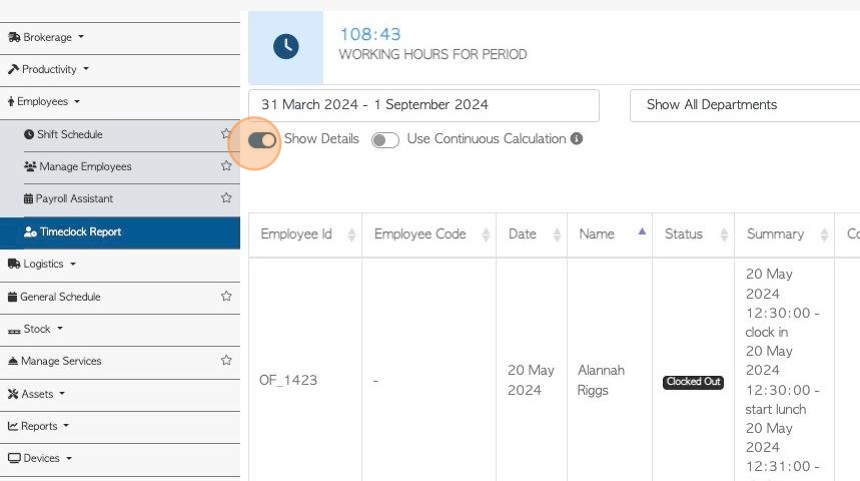The image size is (860, 481).
Task: Sort table by Date column
Action: pyautogui.click(x=531, y=235)
